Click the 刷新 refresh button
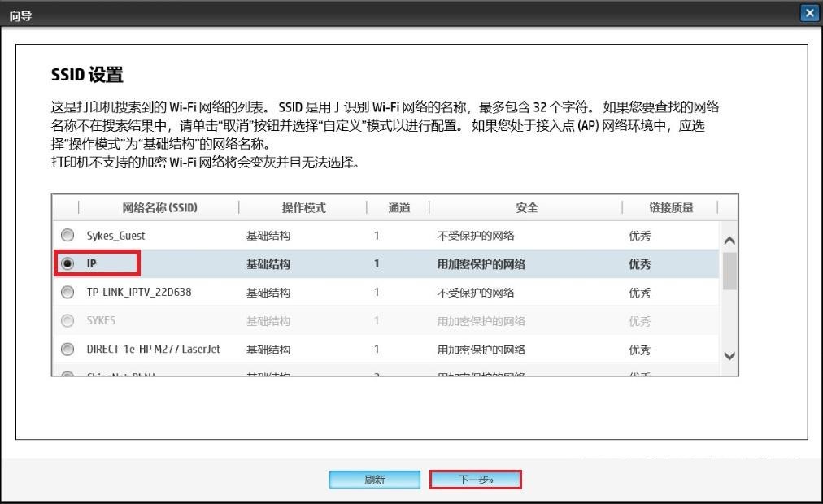Viewport: 823px width, 504px height. (374, 480)
